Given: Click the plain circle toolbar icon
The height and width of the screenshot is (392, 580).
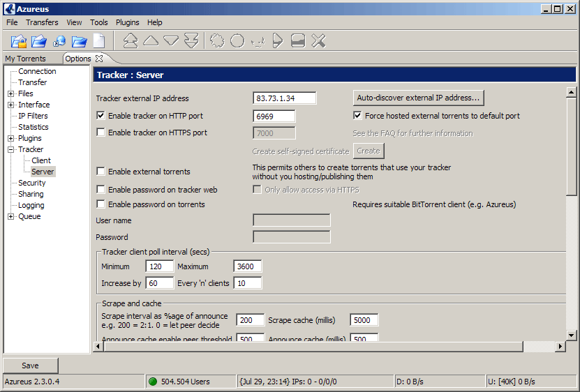Looking at the screenshot, I should coord(237,40).
